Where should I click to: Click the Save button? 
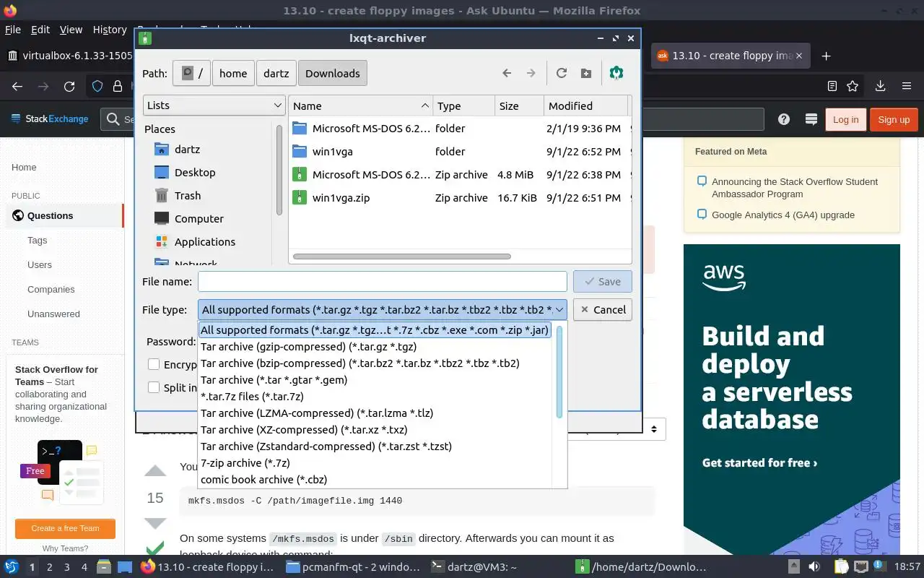(603, 282)
